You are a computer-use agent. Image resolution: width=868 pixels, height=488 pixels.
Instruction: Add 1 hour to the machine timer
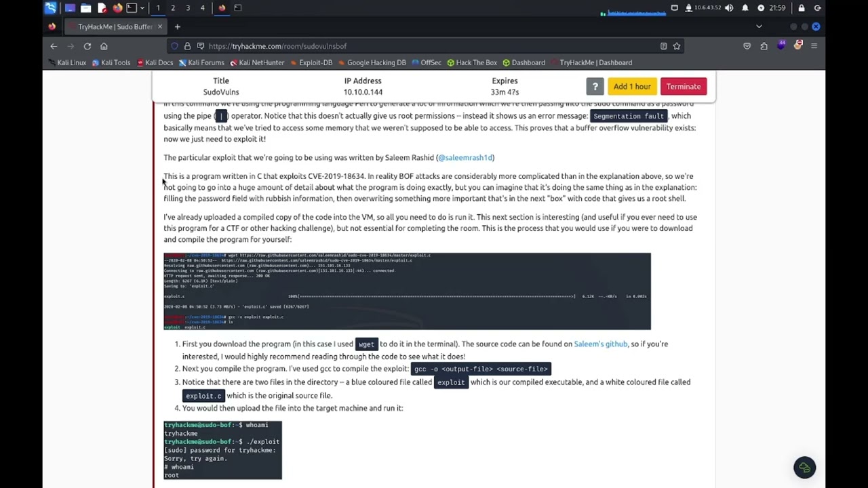point(632,86)
